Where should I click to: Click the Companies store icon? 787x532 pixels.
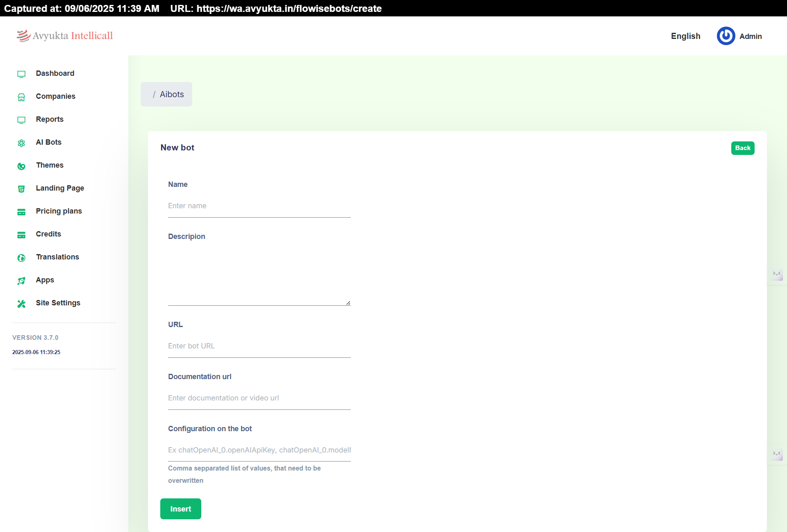point(21,97)
